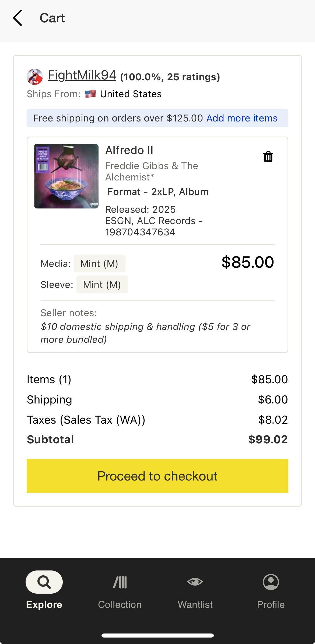Tap the free shipping over $125.00 banner
Image resolution: width=315 pixels, height=644 pixels.
[x=157, y=118]
